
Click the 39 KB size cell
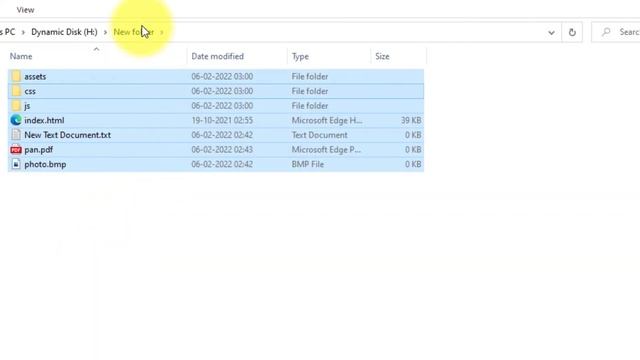click(x=411, y=120)
